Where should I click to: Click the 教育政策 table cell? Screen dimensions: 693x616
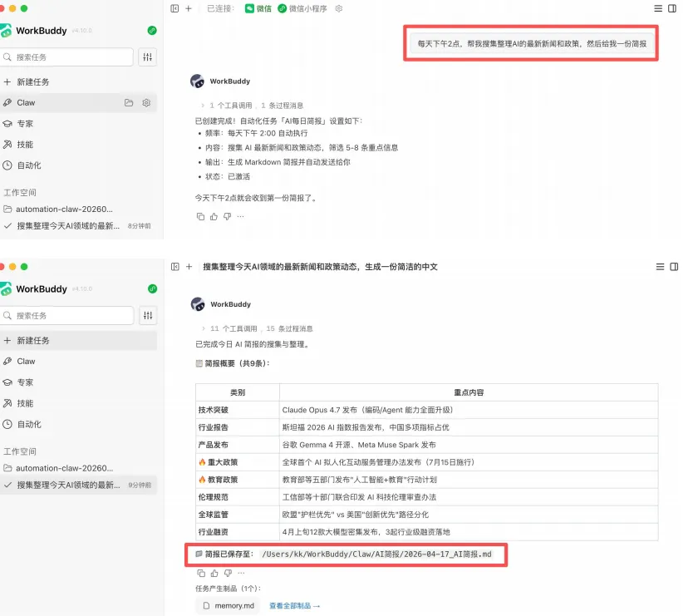(238, 480)
